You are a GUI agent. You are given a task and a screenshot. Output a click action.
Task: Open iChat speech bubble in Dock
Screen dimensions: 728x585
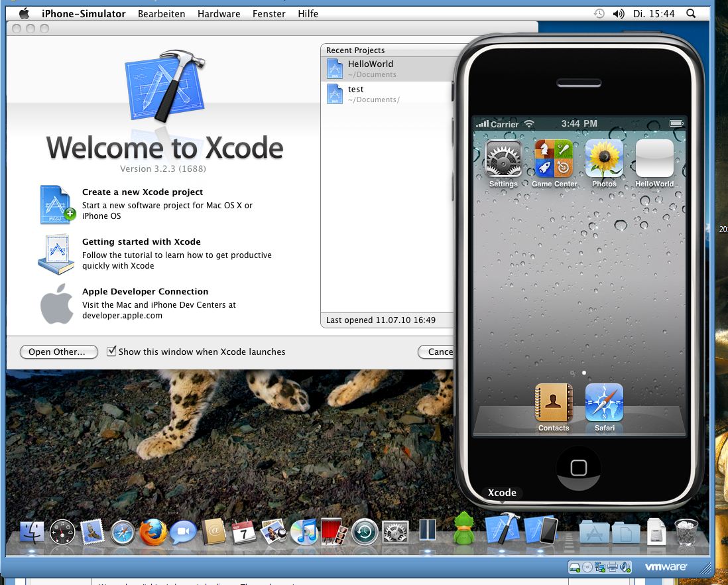(x=184, y=533)
